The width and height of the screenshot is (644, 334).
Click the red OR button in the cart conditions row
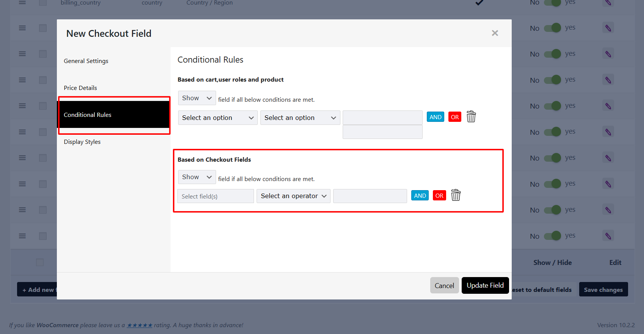pyautogui.click(x=454, y=117)
